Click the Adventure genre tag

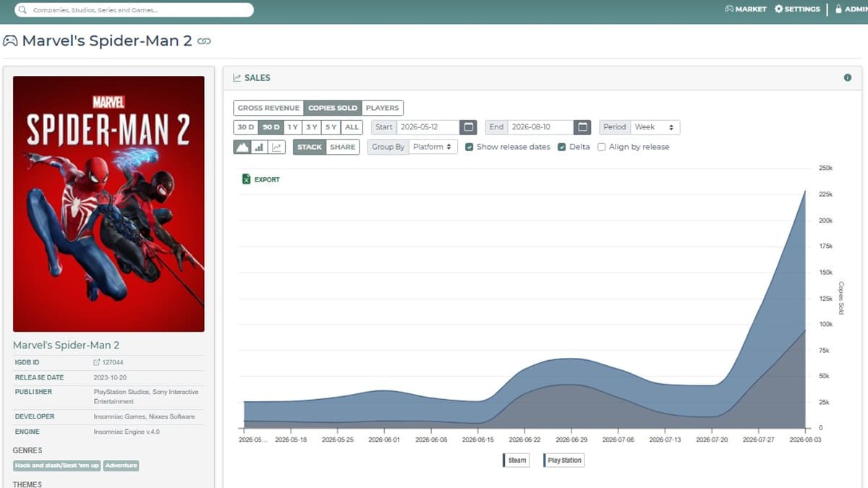(x=121, y=466)
